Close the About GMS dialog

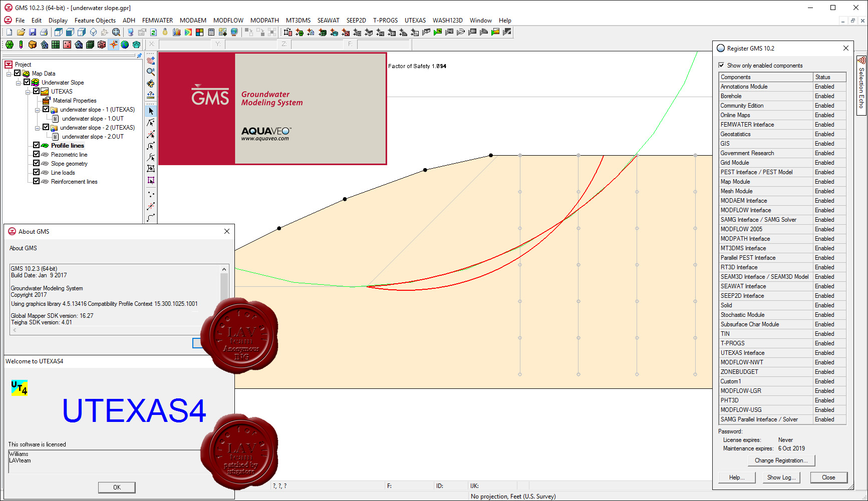tap(227, 231)
